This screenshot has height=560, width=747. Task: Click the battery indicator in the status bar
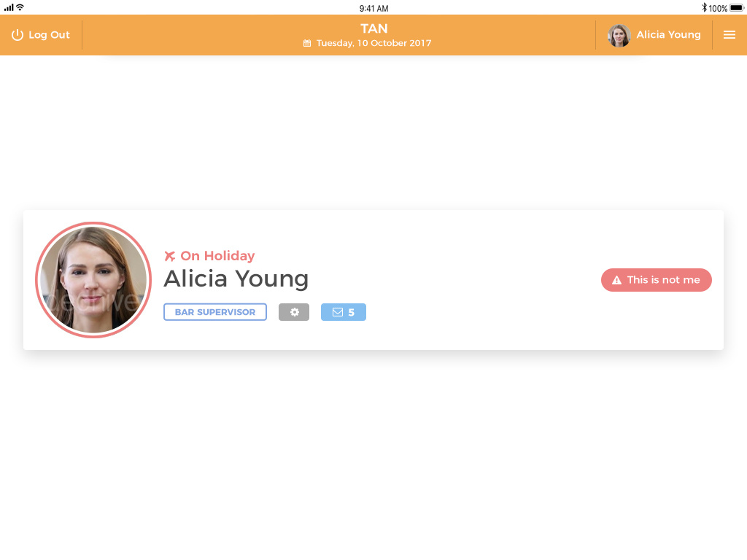[x=736, y=8]
